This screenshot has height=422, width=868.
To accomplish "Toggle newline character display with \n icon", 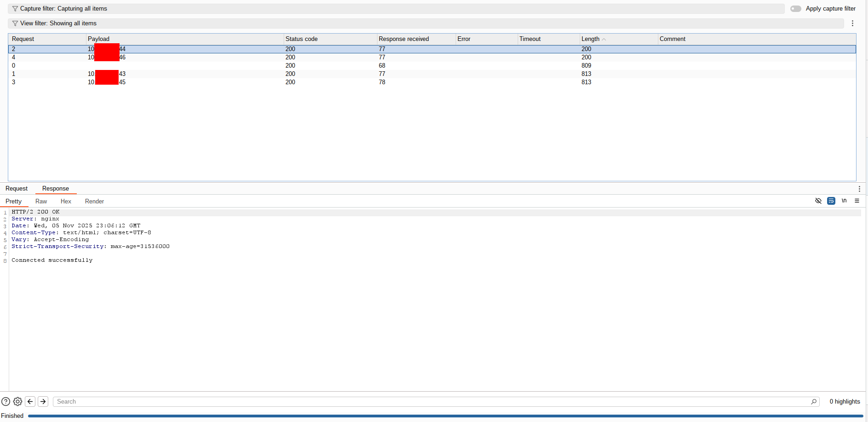I will tap(845, 201).
